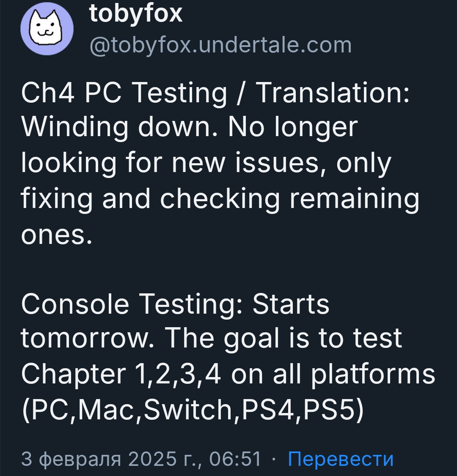This screenshot has height=476, width=457.
Task: Click the line 'looking for new issues, only'
Action: pyautogui.click(x=206, y=163)
